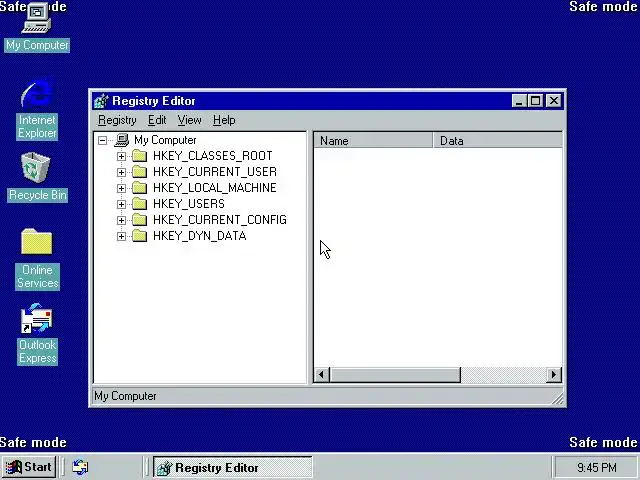The width and height of the screenshot is (640, 480).
Task: Expand the HKEY_USERS key
Action: [x=121, y=204]
